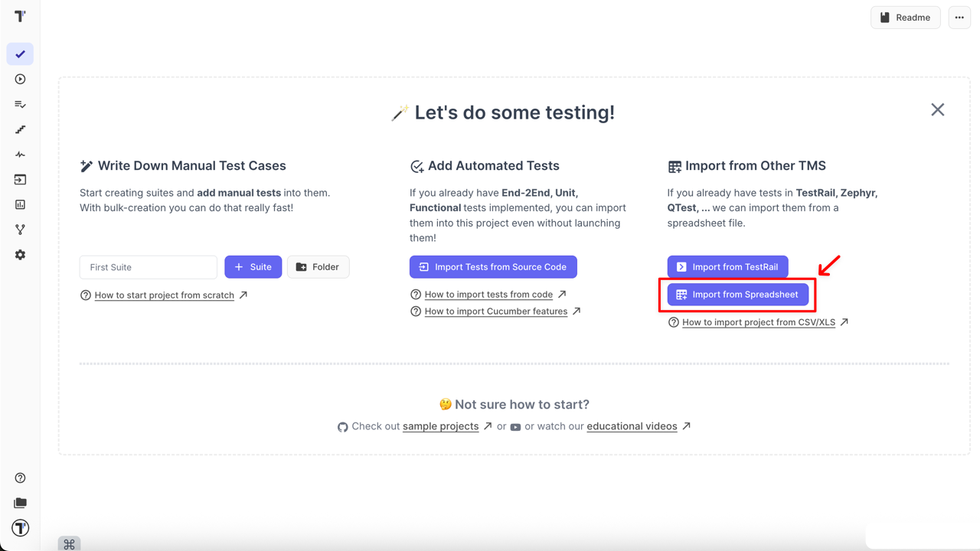Open the Branches fork icon in sidebar
Viewport: 980px width, 551px height.
[x=20, y=230]
